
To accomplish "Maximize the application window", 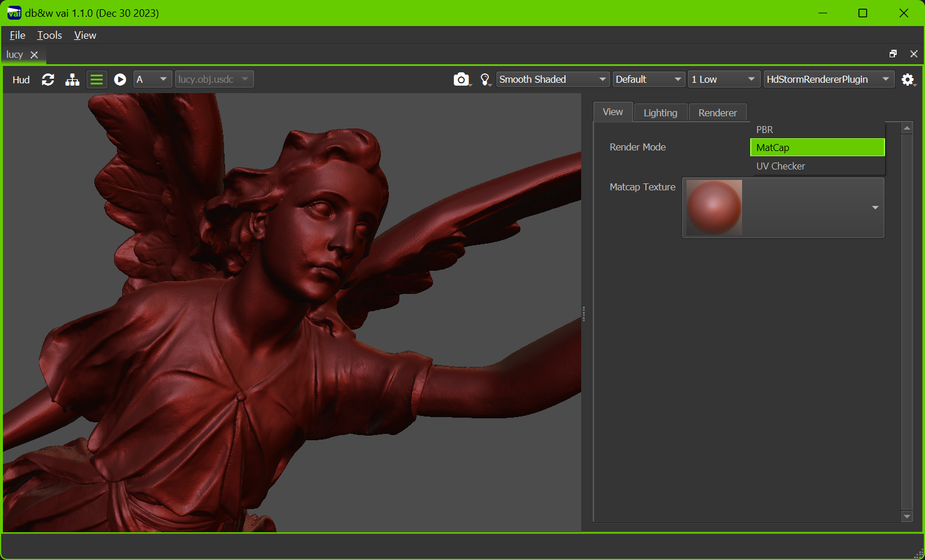I will click(862, 13).
